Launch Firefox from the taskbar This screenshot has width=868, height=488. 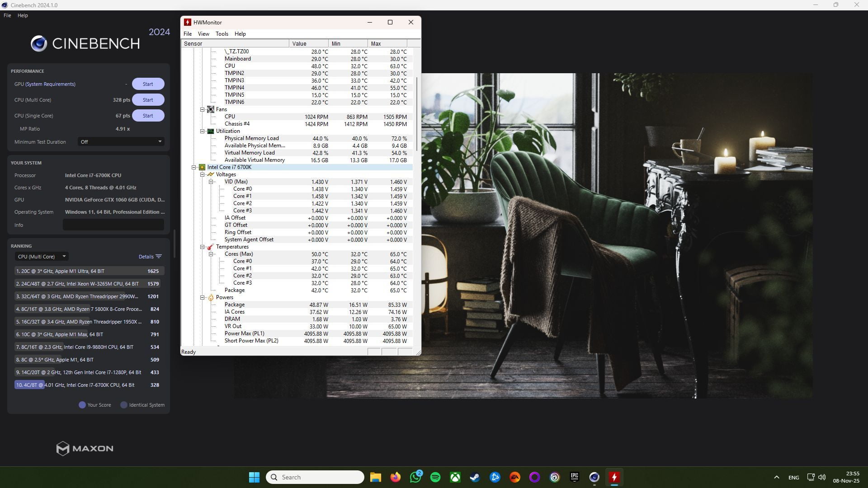[x=396, y=477]
